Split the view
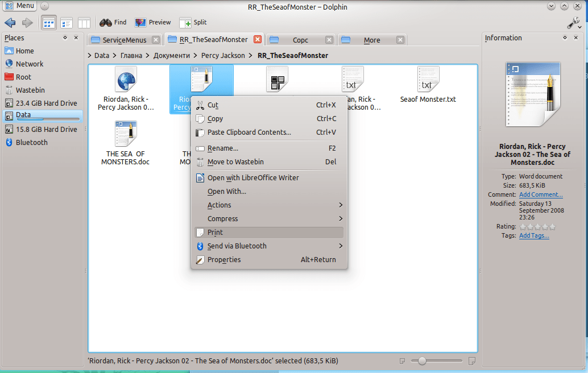The image size is (588, 373). click(x=193, y=23)
